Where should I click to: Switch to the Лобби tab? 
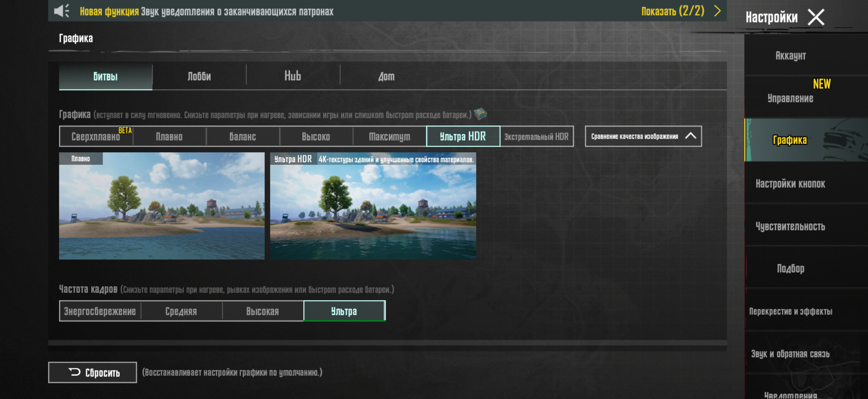pos(199,76)
